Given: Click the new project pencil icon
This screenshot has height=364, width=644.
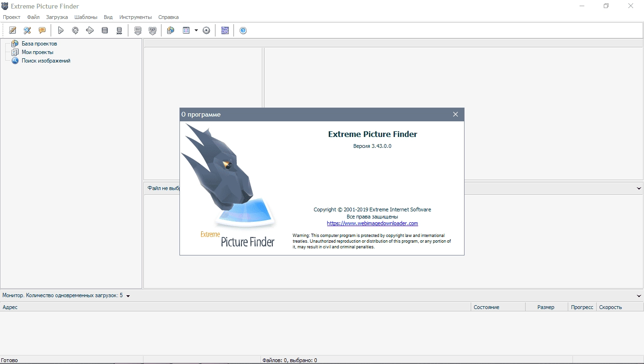Looking at the screenshot, I should pyautogui.click(x=13, y=30).
